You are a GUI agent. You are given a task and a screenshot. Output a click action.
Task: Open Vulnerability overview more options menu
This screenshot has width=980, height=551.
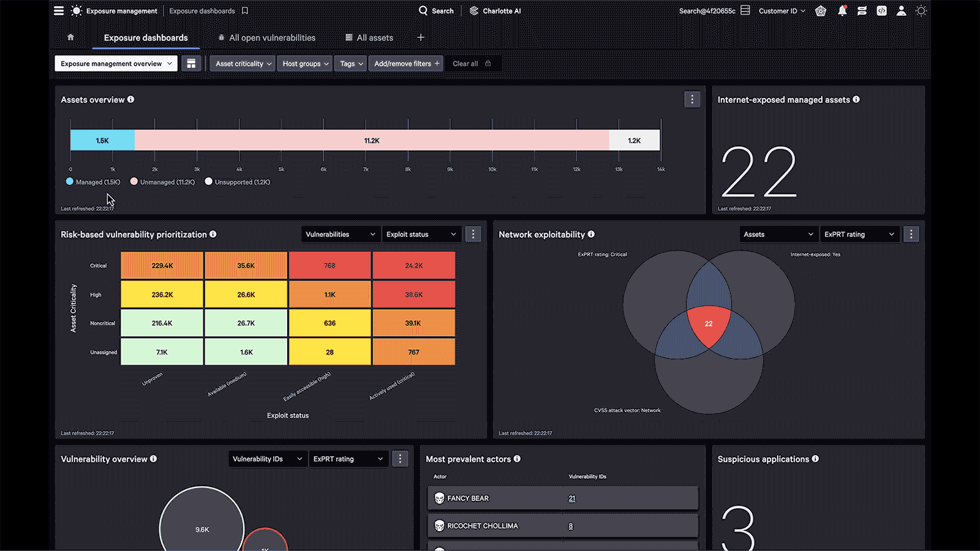tap(400, 459)
